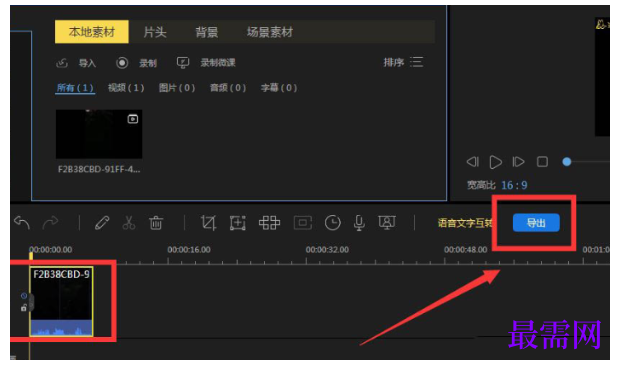
Task: Jump to 00:00:32.00 on timeline ruler
Action: 327,250
